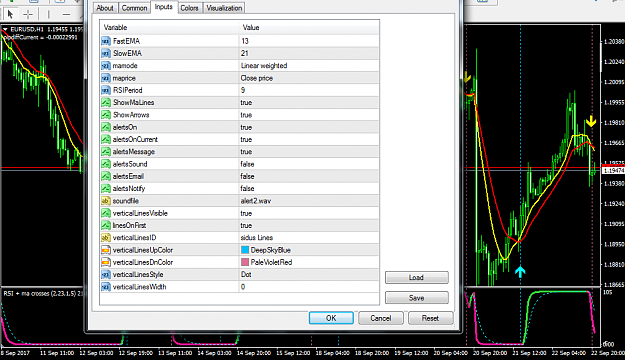Click the verticalLinesVisible boolean icon
625x360 pixels.
tap(106, 213)
